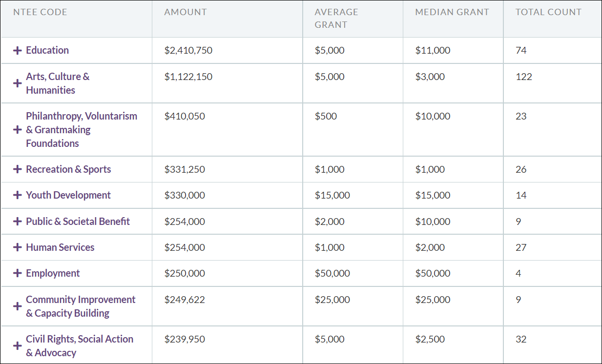Screen dimensions: 602x364
Task: Open the Civil Rights, Social Action & Advocacy link
Action: 80,345
